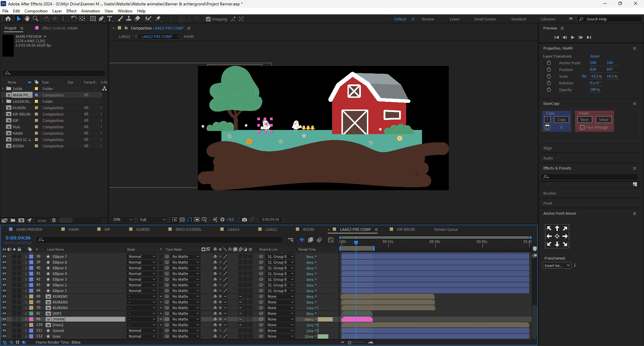
Task: Toggle the Snapping checkbox
Action: pyautogui.click(x=208, y=19)
